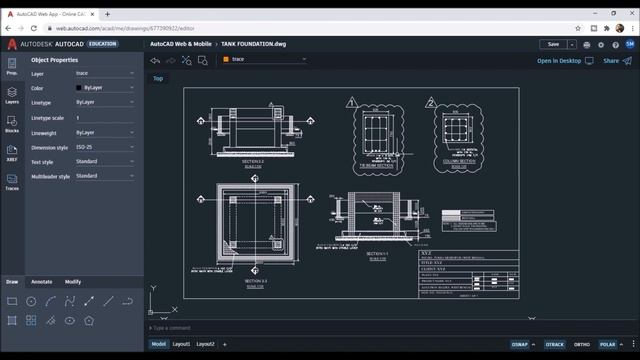
Task: Select the Ray/arrow line tool
Action: [x=89, y=302]
